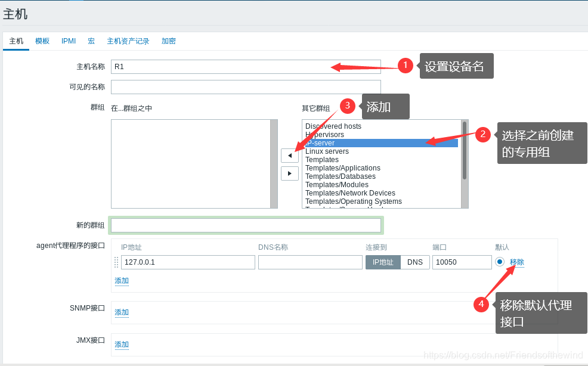Focus the DNS名称 input field

click(310, 262)
